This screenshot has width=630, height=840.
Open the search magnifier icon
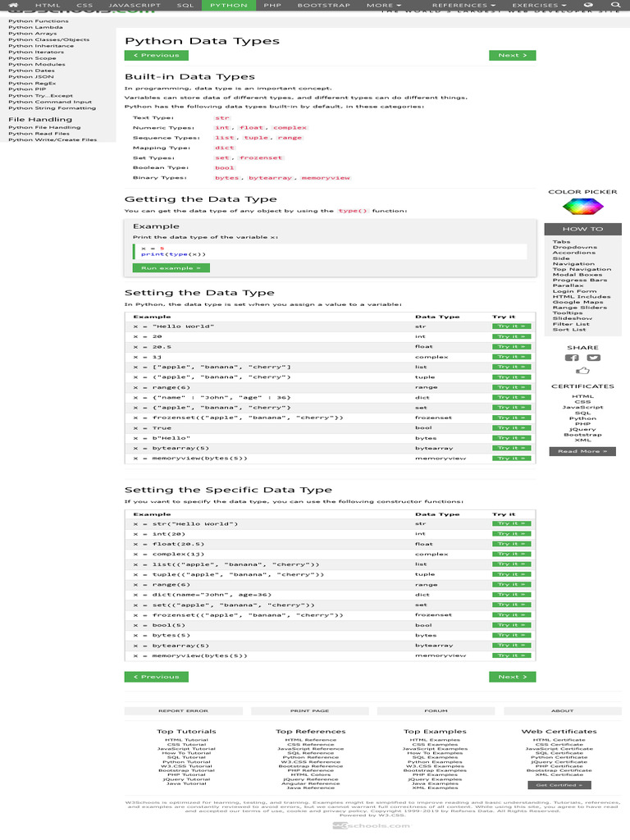point(615,5)
